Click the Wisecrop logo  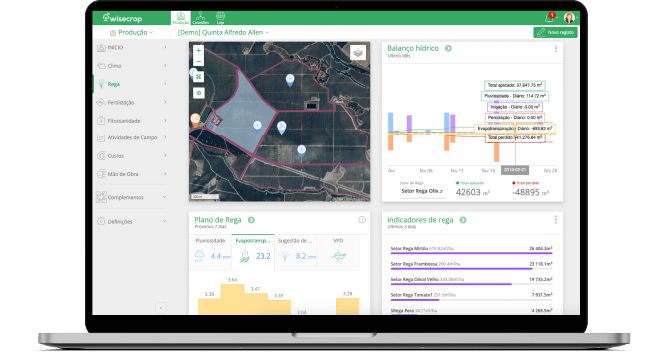pos(122,18)
